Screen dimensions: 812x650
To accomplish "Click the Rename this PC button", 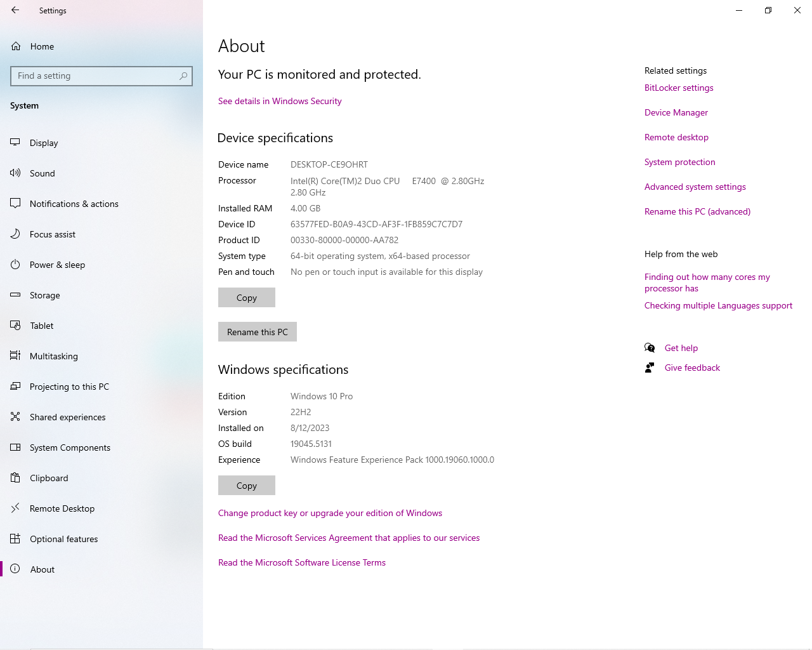I will [x=258, y=332].
